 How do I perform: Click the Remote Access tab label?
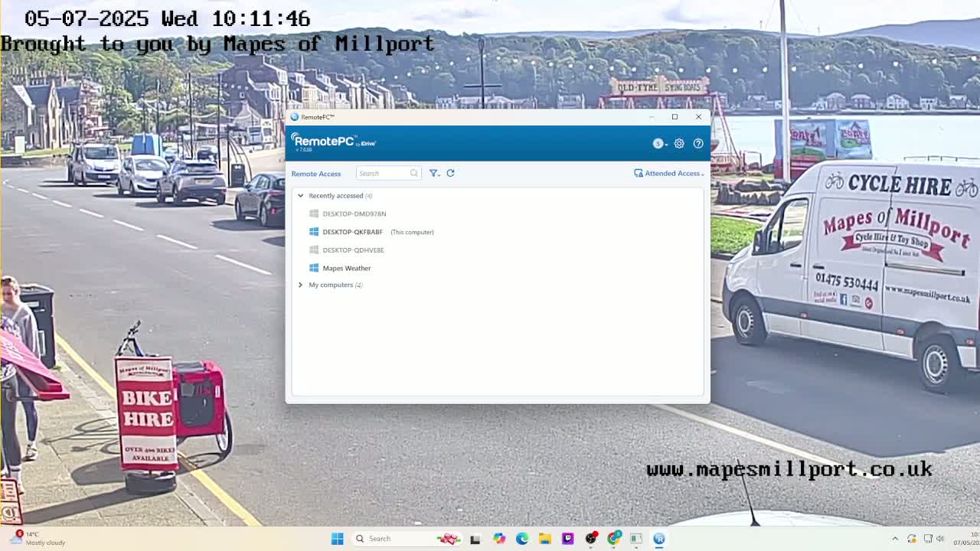pos(315,174)
